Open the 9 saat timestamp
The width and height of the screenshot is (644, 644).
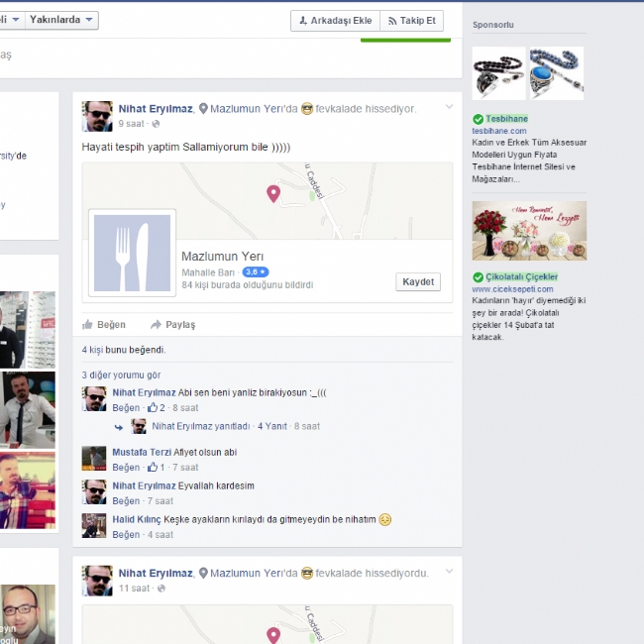point(131,124)
